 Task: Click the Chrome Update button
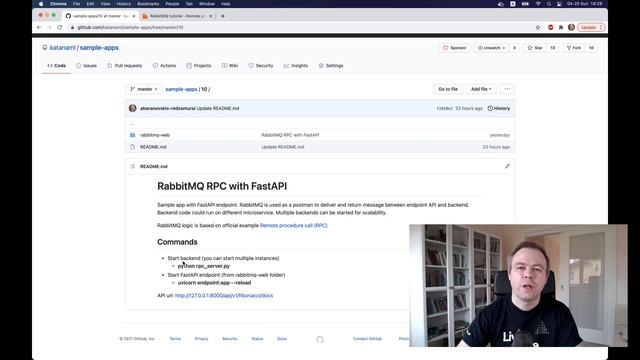tap(591, 27)
